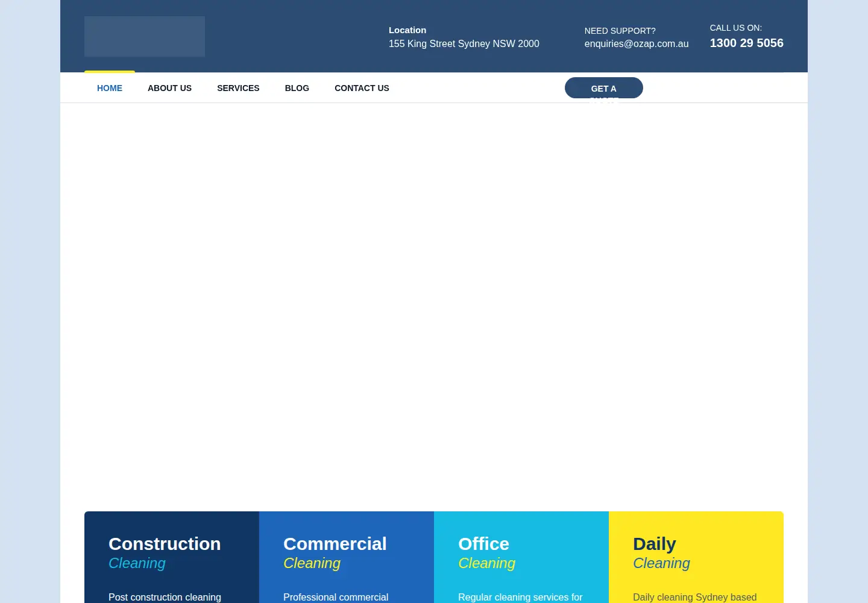Open the Daily Cleaning card
Screen dimensions: 868x603
point(696,557)
